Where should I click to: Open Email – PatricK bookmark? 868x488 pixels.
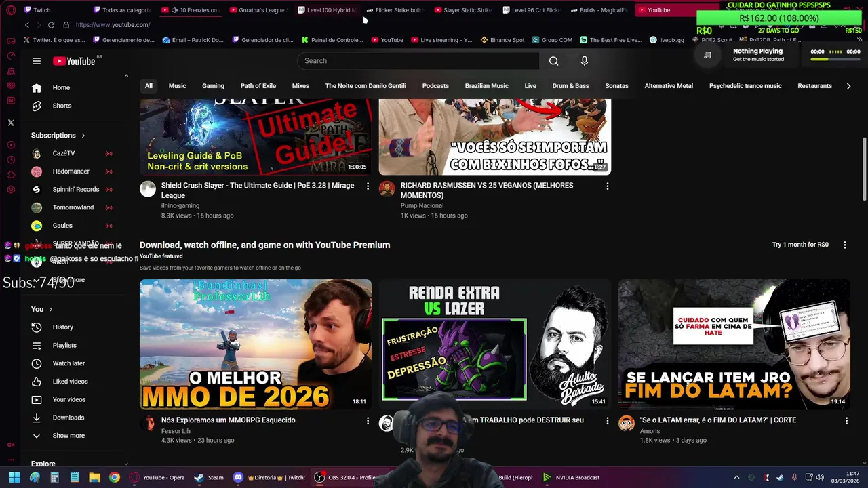click(x=193, y=40)
